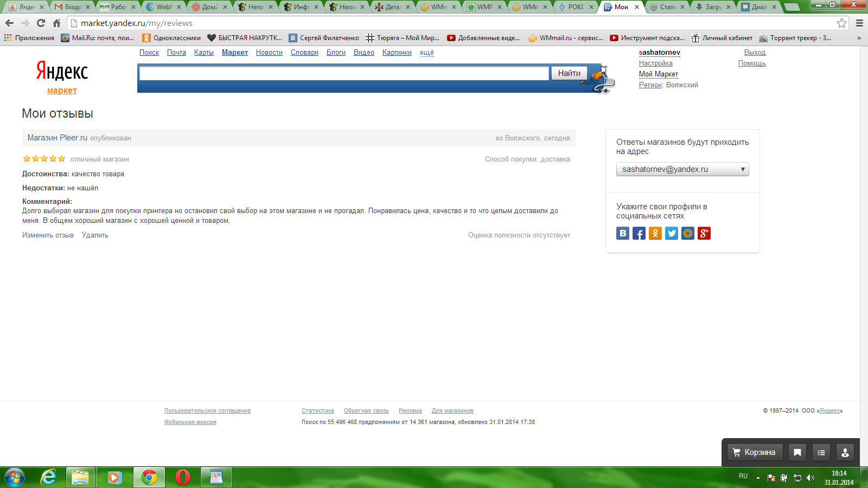Click the Yandex logo
Viewport: 868px width, 488px height.
pyautogui.click(x=62, y=71)
